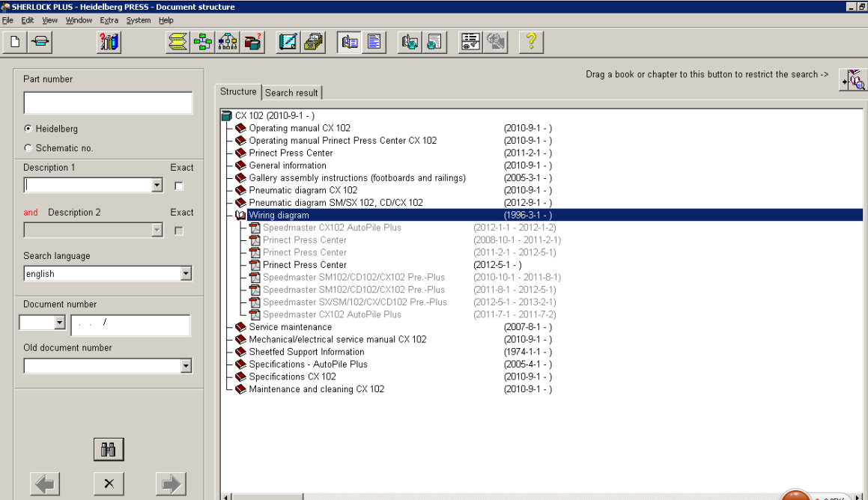Viewport: 868px width, 500px height.
Task: Minimize the Sherlock Plus window
Action: click(851, 7)
